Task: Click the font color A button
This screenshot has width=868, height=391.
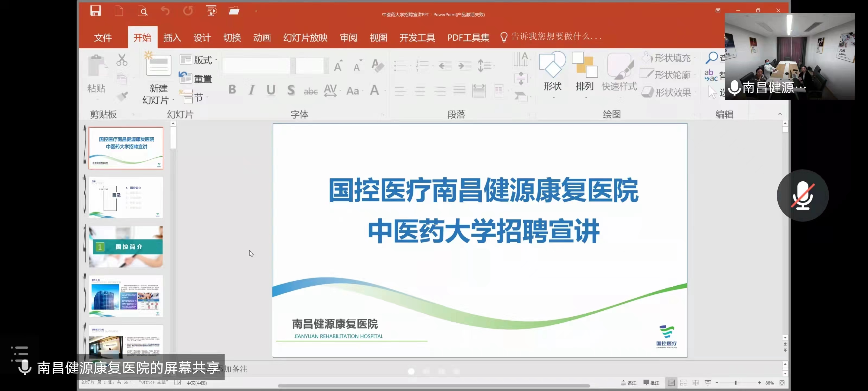Action: coord(374,90)
